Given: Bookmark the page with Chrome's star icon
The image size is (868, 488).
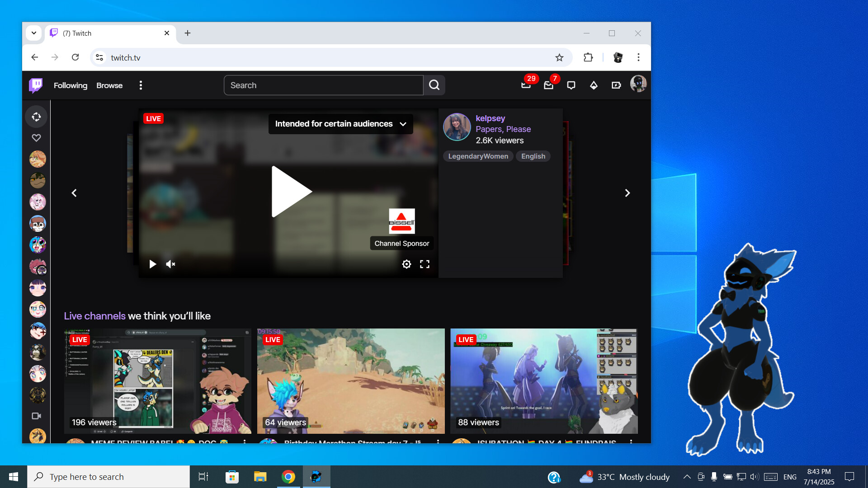Looking at the screenshot, I should click(560, 57).
